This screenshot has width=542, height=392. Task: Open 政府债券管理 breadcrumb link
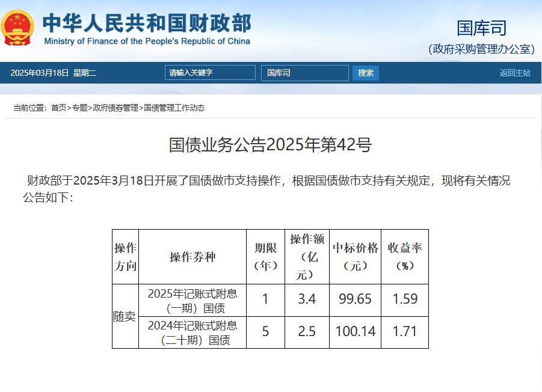coord(115,108)
